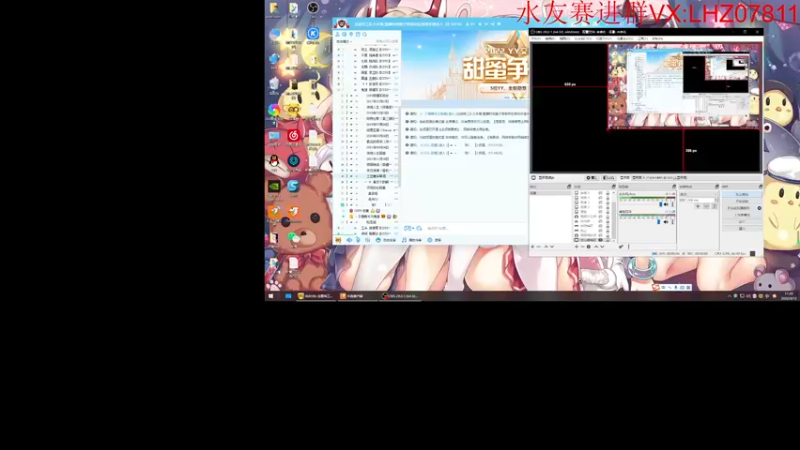Add a new scene in OBS Scenes panel

[533, 246]
